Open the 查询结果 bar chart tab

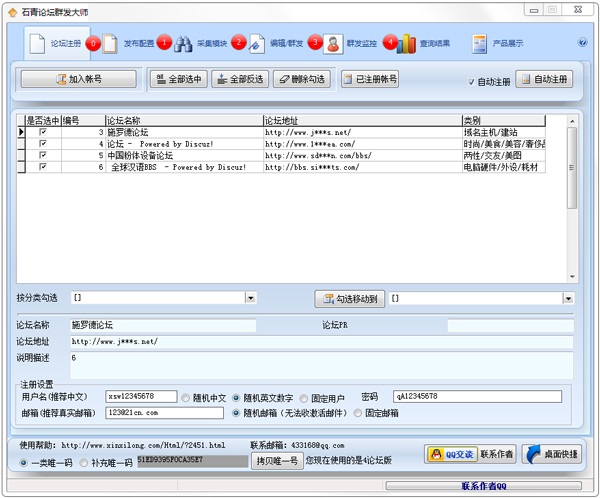tap(423, 44)
